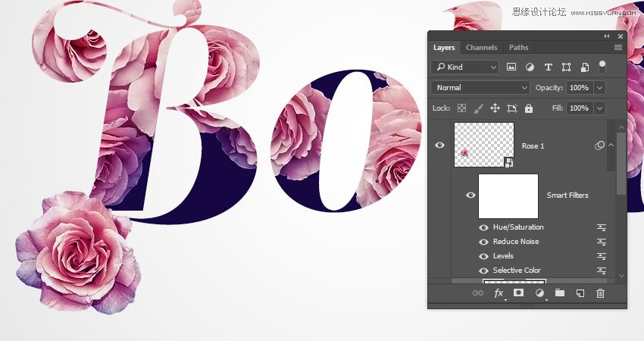Open the Opacity slider dropdown arrow
Screen dimensions: 644x341
[599, 87]
